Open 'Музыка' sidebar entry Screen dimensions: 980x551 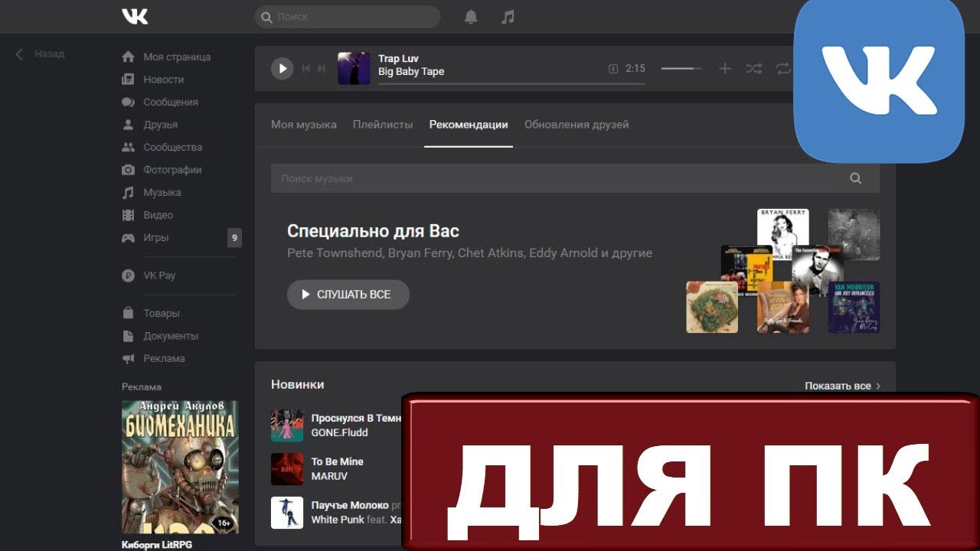pyautogui.click(x=162, y=192)
